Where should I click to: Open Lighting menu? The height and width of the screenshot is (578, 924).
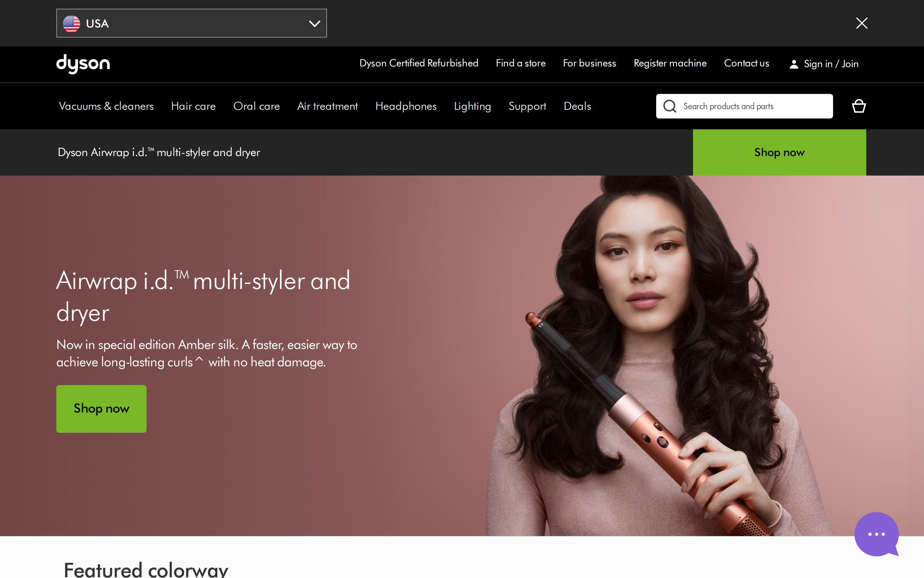[472, 106]
